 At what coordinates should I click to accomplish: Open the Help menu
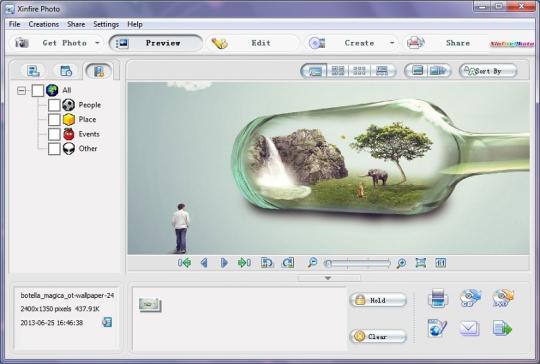click(135, 24)
